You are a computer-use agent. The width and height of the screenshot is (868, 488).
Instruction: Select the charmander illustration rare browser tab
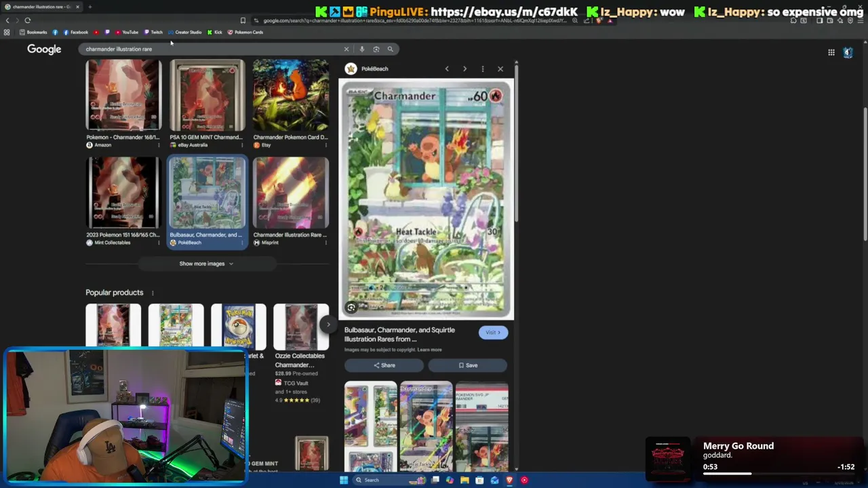[42, 7]
